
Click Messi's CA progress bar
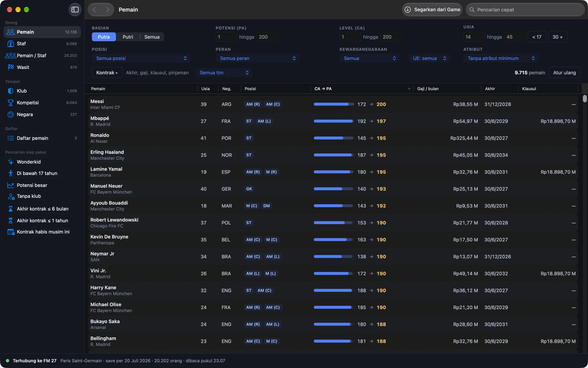click(334, 104)
